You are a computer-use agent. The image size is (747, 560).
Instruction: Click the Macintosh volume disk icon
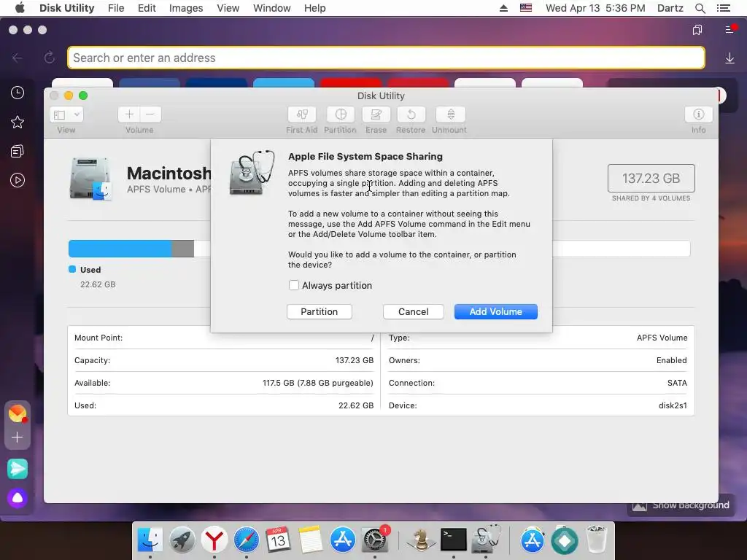pos(90,179)
